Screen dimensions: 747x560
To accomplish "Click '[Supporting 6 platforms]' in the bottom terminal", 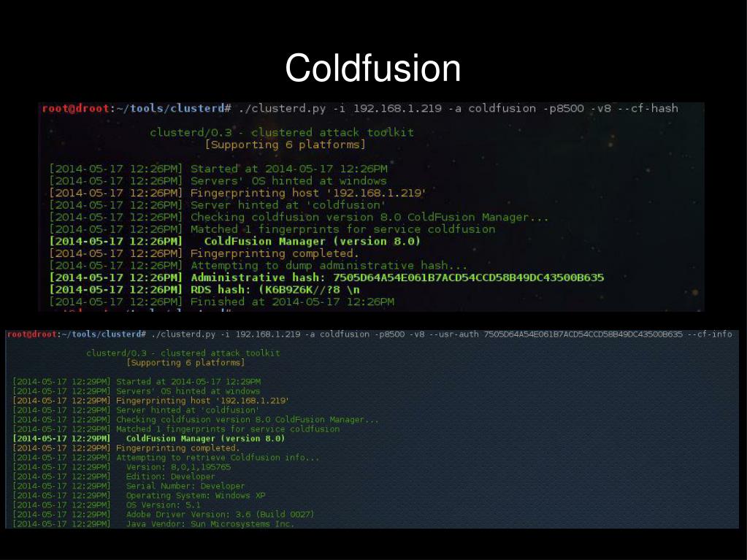I will (x=185, y=363).
